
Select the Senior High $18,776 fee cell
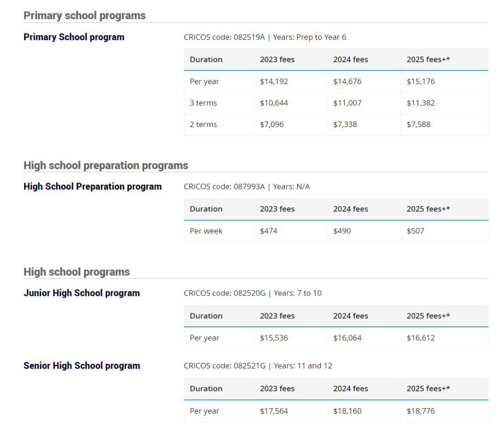tap(420, 411)
